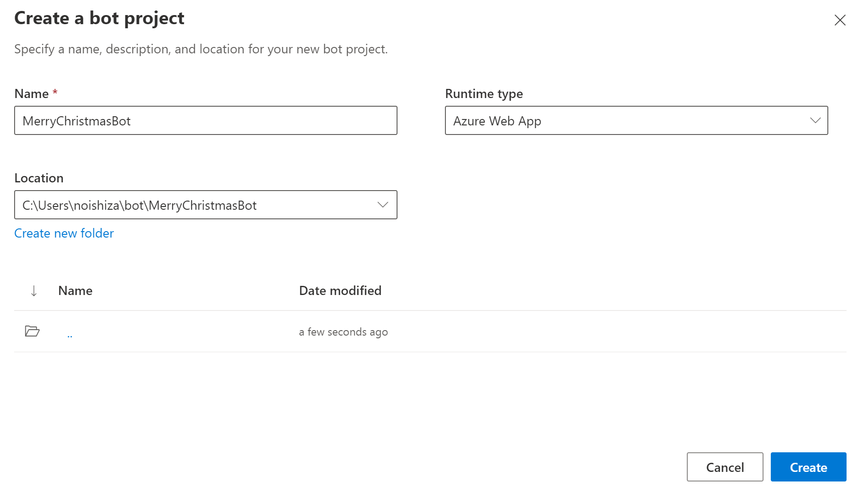
Task: Click the open folder icon in the file list
Action: (x=32, y=331)
